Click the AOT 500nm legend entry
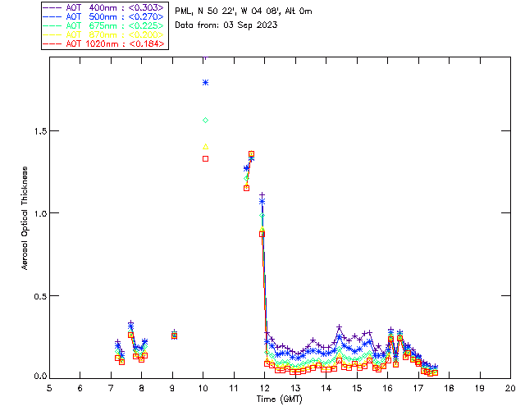The image size is (525, 420). point(105,16)
